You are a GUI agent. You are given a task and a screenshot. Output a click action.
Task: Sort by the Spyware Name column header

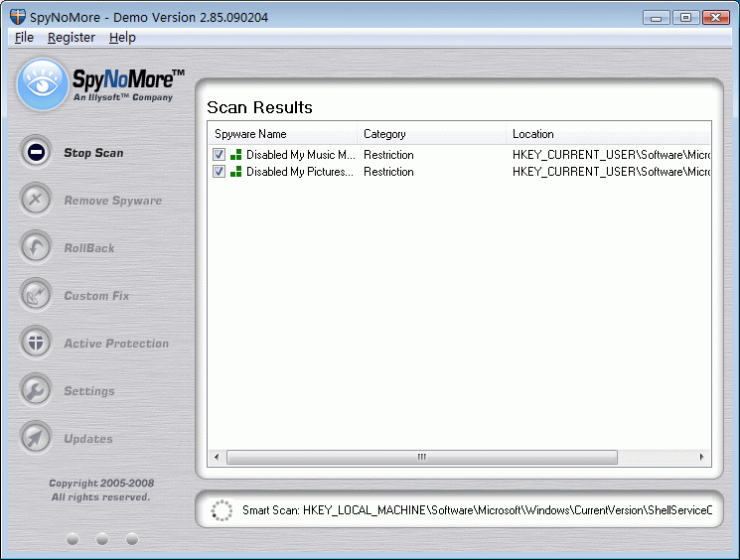[x=283, y=134]
